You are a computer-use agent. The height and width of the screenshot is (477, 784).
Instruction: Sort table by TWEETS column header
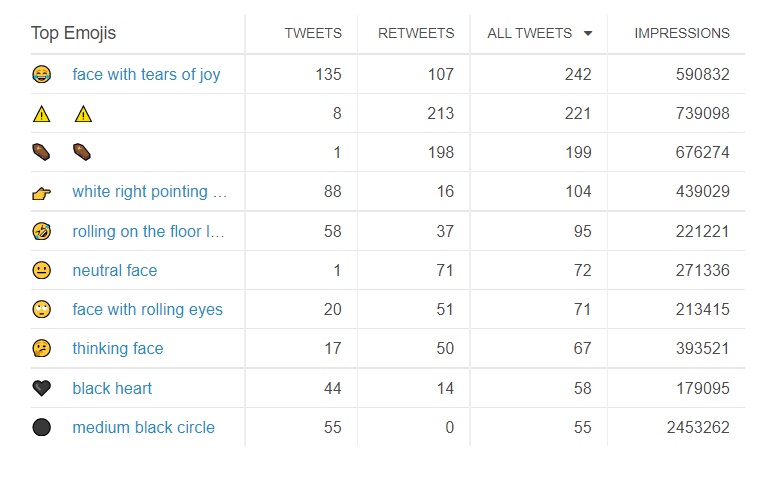313,34
